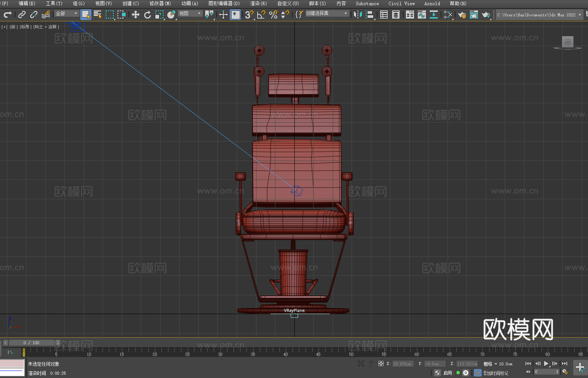
Task: Click Use Pivot Point Center icon
Action: click(209, 14)
